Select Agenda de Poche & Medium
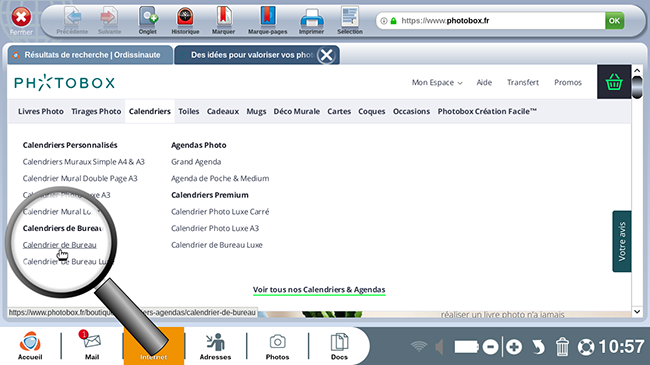Screen dimensions: 650x365 click(x=220, y=178)
